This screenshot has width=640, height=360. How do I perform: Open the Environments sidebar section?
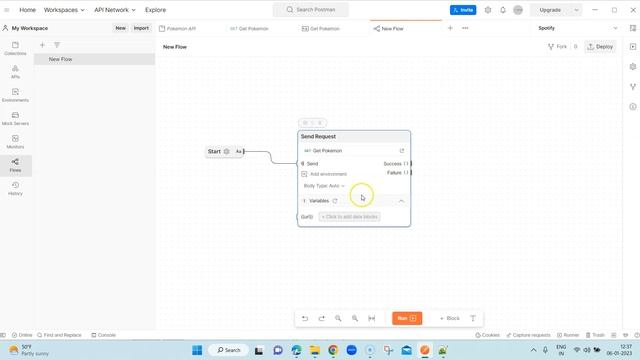tap(16, 95)
